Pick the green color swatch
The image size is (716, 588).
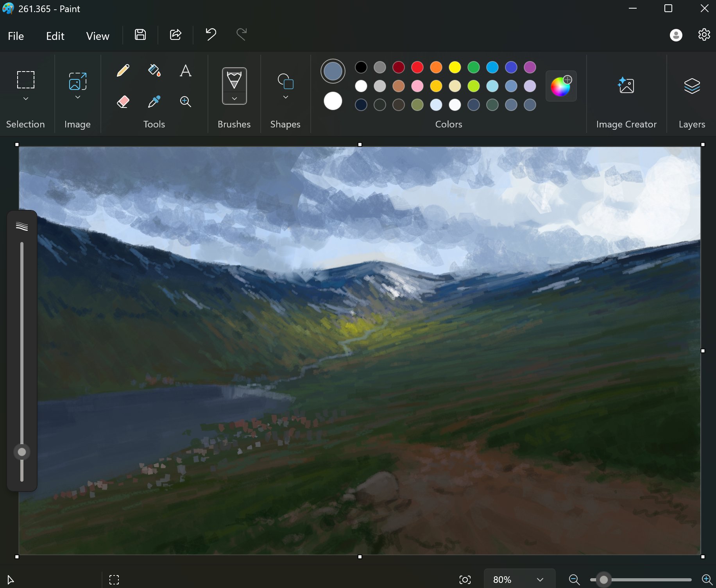tap(473, 67)
